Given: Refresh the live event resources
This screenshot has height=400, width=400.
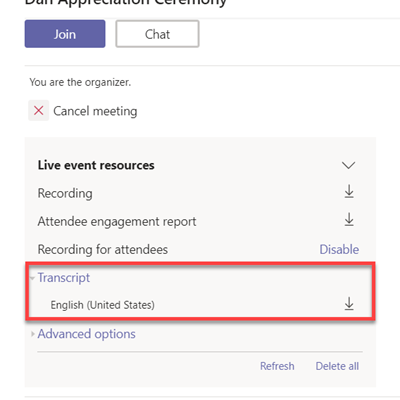Looking at the screenshot, I should click(277, 366).
